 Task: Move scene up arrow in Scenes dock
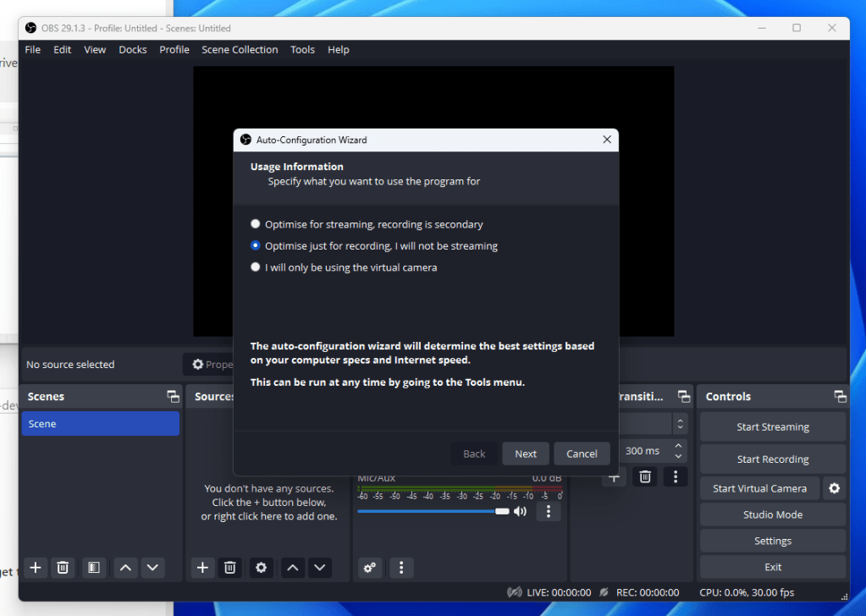125,568
